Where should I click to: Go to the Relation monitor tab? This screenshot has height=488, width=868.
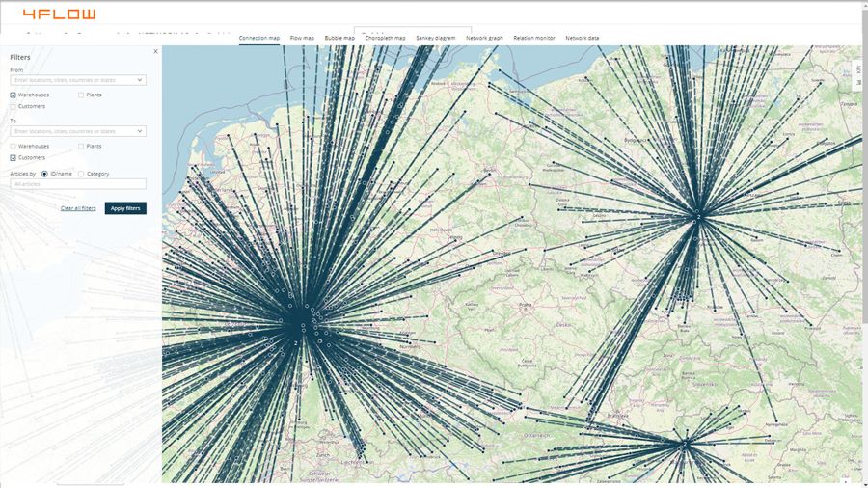point(533,38)
